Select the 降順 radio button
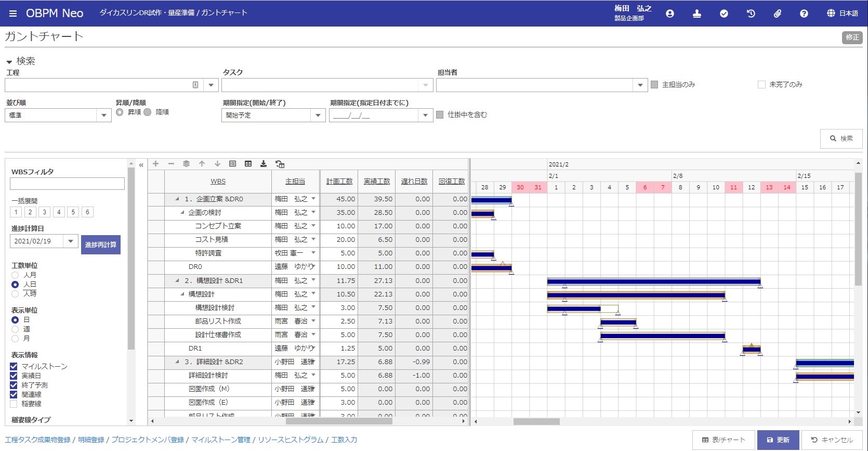Image resolution: width=868 pixels, height=451 pixels. [148, 112]
